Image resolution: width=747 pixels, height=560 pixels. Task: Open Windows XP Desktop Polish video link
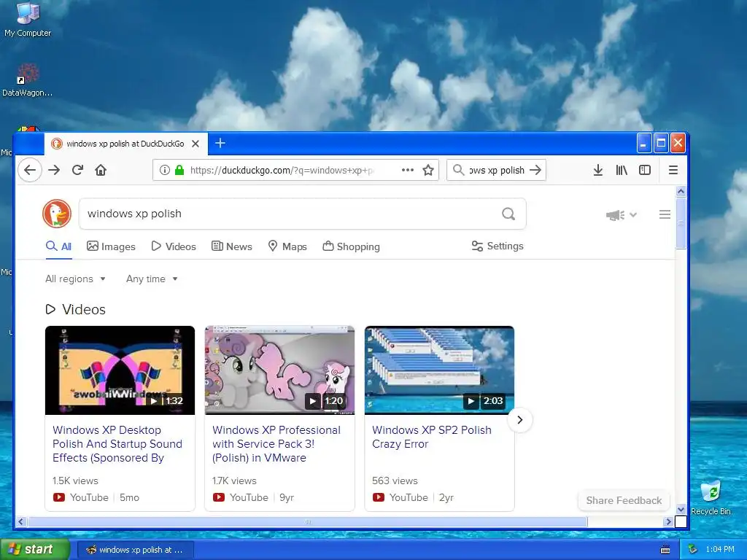(117, 444)
